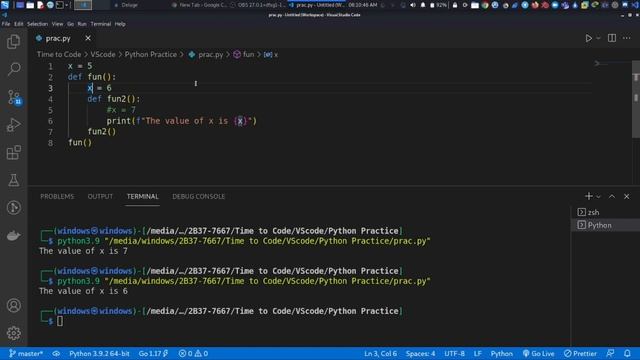Maximize the panel with up chevron
640x360 pixels.
point(611,196)
